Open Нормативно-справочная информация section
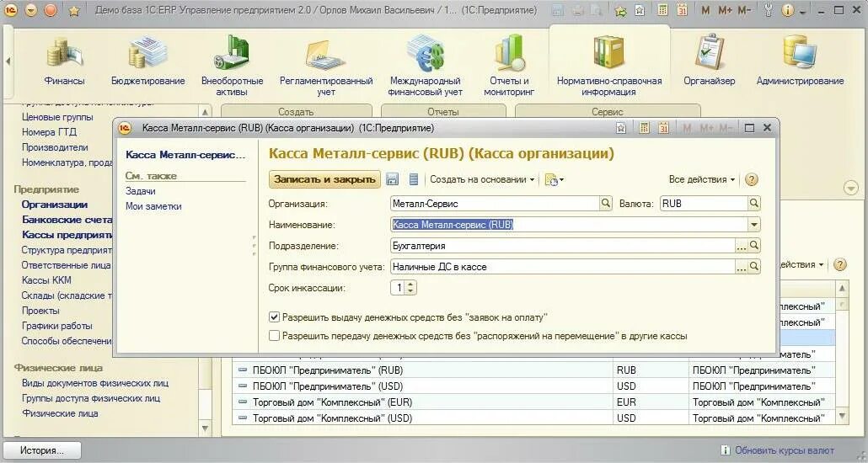The width and height of the screenshot is (868, 463). (609, 66)
